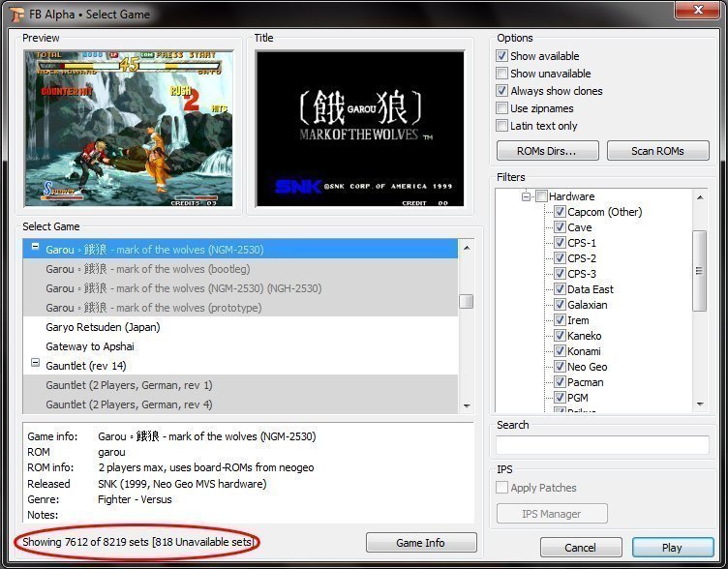Image resolution: width=728 pixels, height=569 pixels.
Task: Collapse the Gauntlet (rev 14) group
Action: coord(35,363)
